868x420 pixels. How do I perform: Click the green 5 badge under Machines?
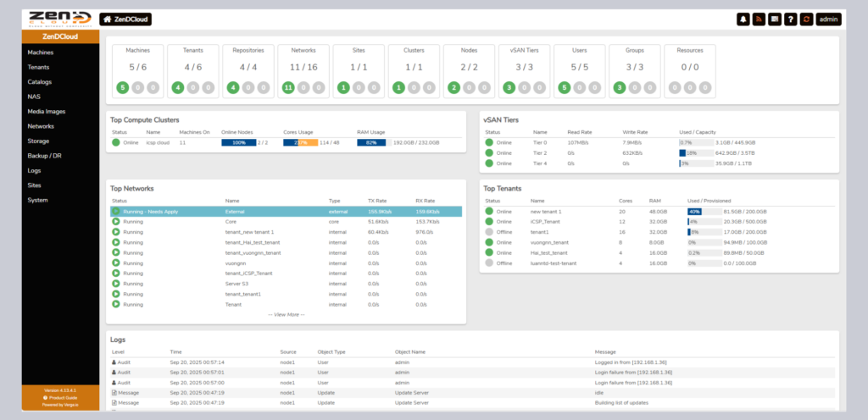click(122, 87)
